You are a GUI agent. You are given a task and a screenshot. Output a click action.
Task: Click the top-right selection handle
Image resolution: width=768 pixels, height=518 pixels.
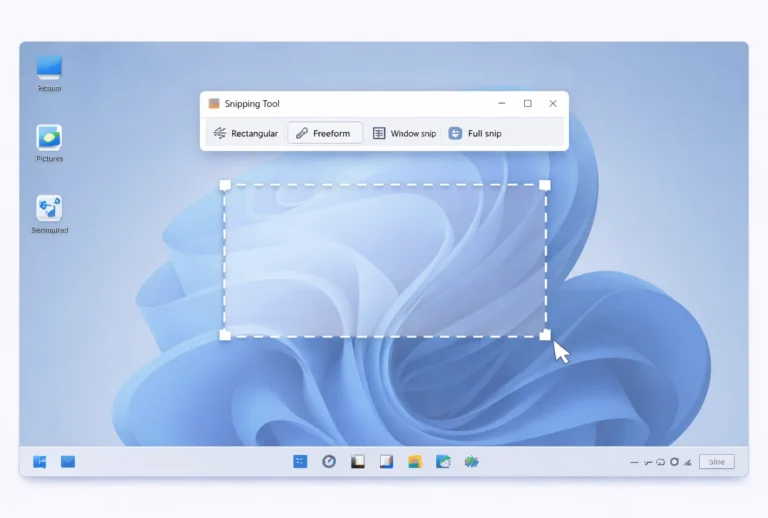click(x=545, y=185)
